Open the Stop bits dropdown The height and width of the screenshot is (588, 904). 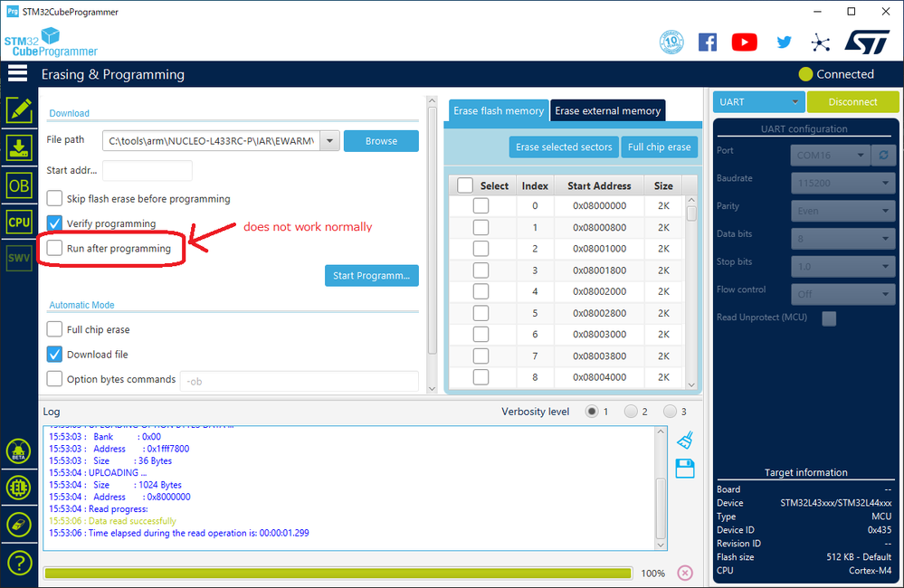click(842, 266)
